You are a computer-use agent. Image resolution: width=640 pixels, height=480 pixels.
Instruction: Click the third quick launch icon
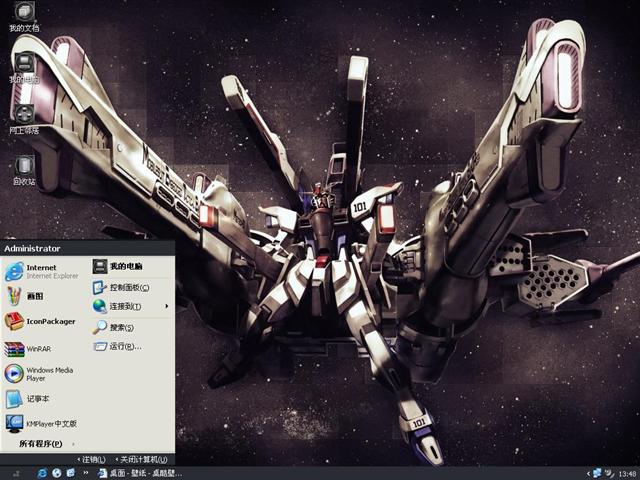point(71,473)
